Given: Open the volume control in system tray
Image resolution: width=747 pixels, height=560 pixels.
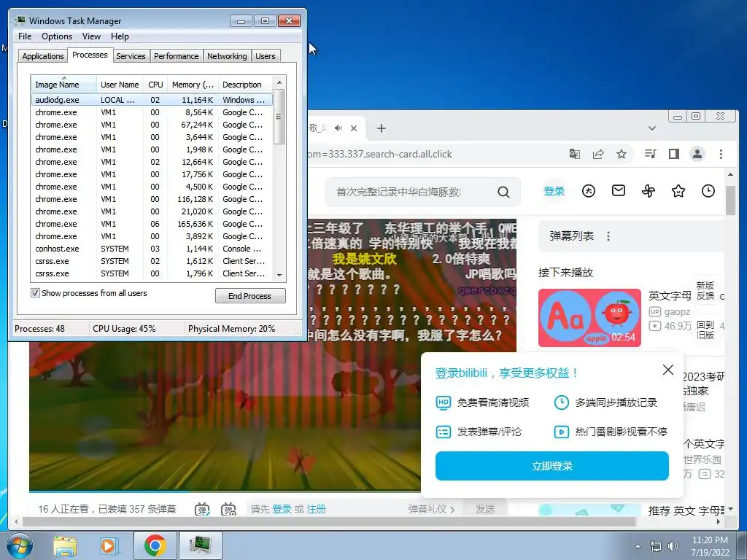Looking at the screenshot, I should 673,546.
